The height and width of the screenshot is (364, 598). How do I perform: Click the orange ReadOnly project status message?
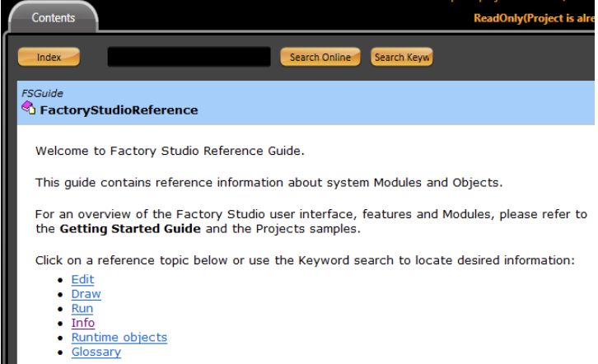[x=535, y=18]
